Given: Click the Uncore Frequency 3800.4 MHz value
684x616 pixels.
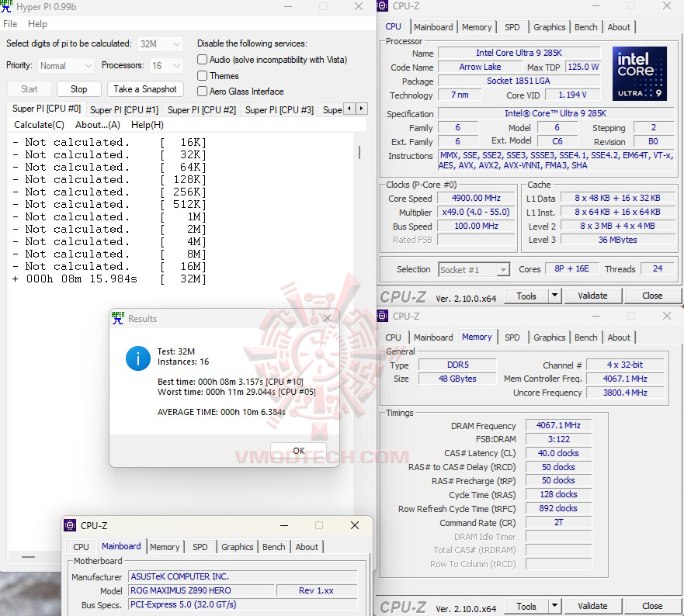Looking at the screenshot, I should pos(625,393).
